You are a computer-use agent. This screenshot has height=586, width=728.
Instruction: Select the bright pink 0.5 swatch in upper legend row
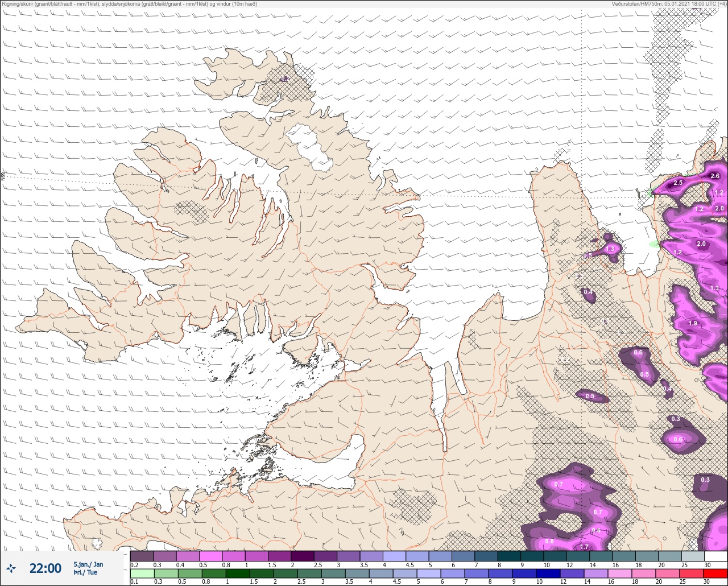[210, 556]
